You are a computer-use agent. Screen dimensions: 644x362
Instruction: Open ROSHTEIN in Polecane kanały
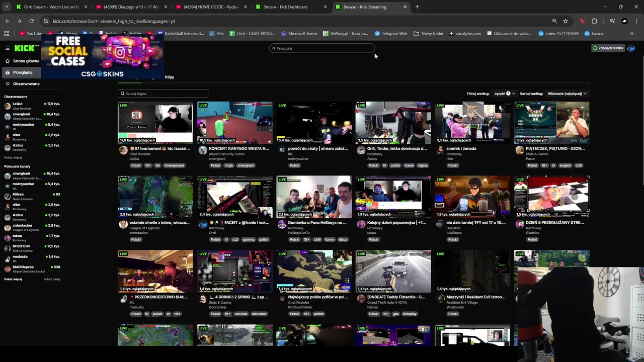click(32, 248)
